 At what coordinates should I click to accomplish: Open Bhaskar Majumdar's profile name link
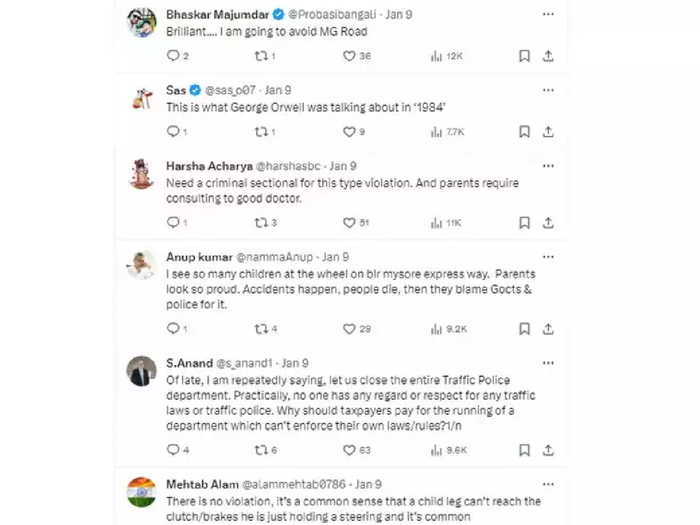click(x=210, y=15)
